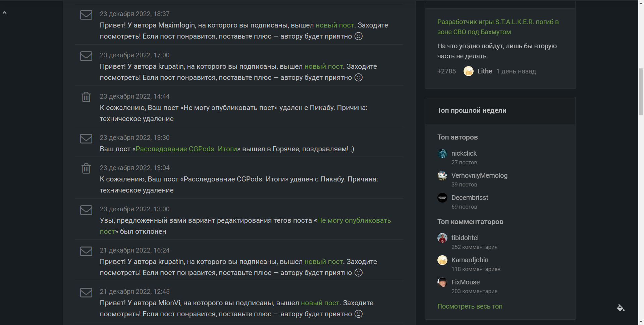
Task: Click envelope icon for MionVi notification
Action: (x=86, y=292)
